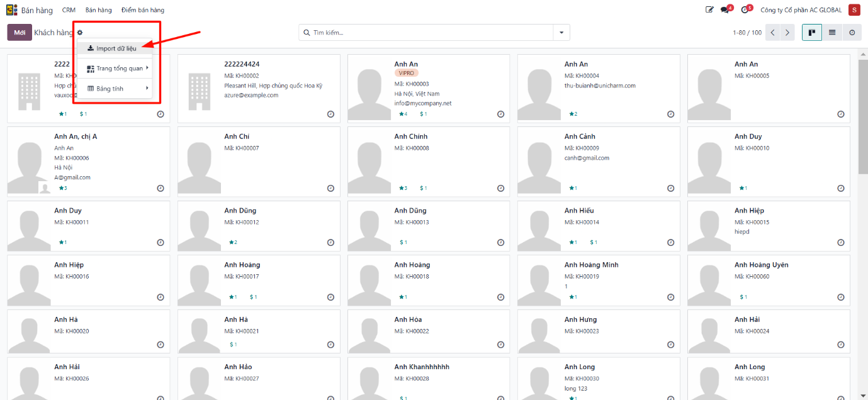Screen dimensions: 868x400
Task: Click email thu-buianh@unicharm.com text
Action: coord(600,86)
